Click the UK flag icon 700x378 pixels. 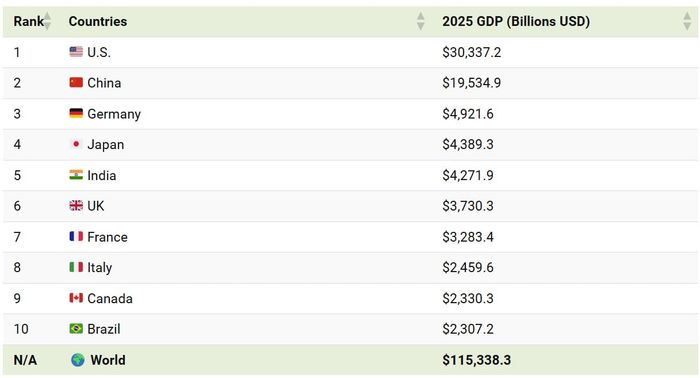pos(76,205)
